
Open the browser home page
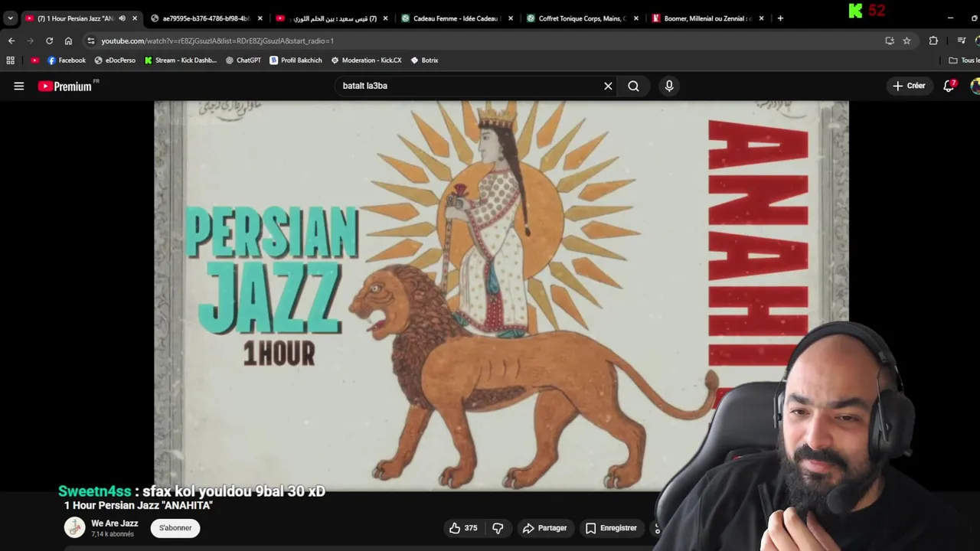(x=68, y=41)
